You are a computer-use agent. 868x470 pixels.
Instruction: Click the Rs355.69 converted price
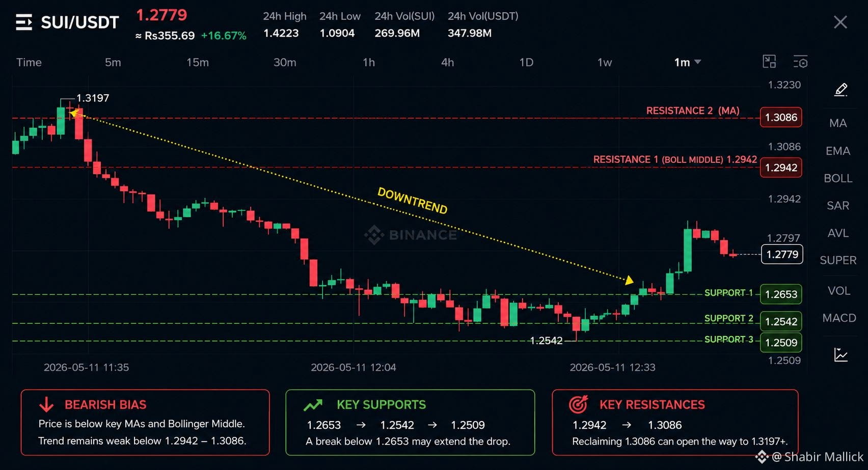[165, 36]
